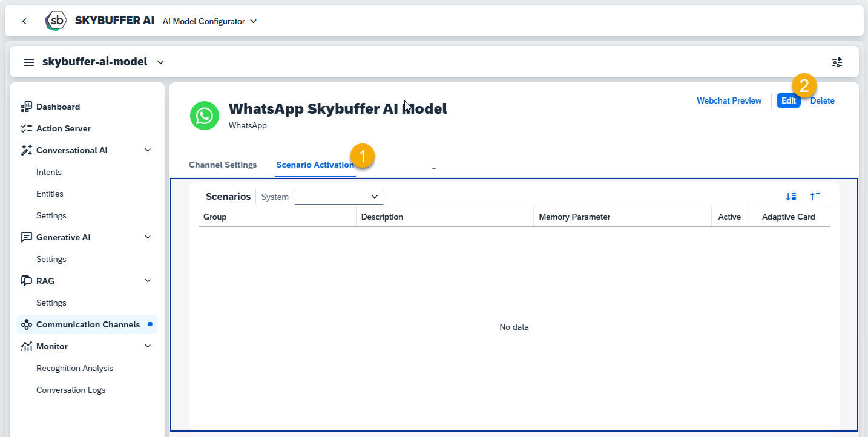Click the Skybuffer sb logo

point(56,21)
